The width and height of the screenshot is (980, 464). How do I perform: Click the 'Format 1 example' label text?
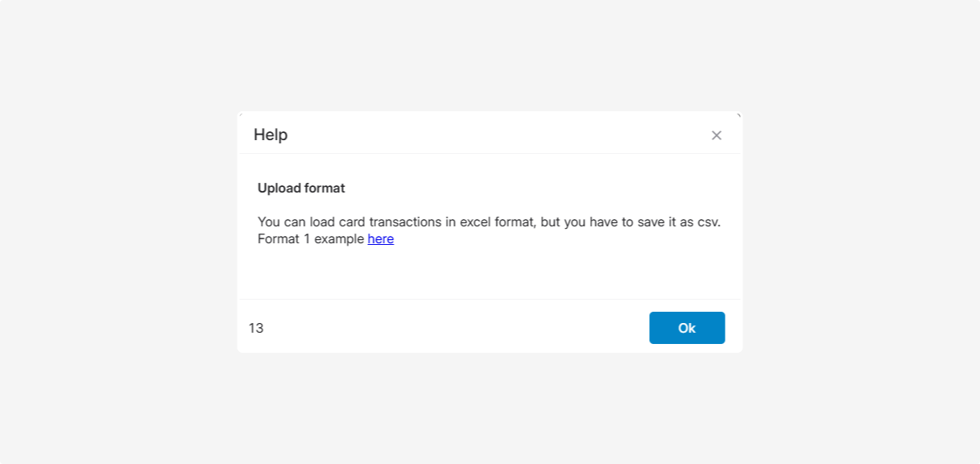click(311, 239)
